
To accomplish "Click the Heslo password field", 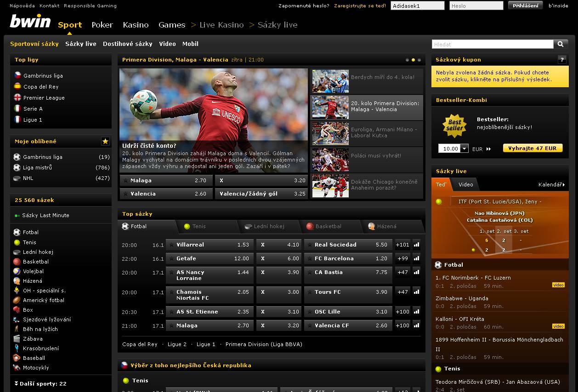I will (476, 6).
